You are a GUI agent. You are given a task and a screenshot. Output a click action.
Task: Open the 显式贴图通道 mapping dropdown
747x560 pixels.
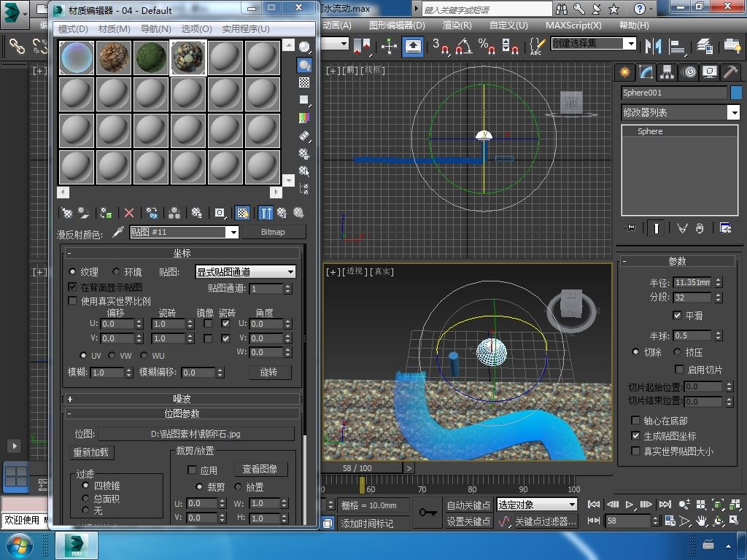click(246, 272)
